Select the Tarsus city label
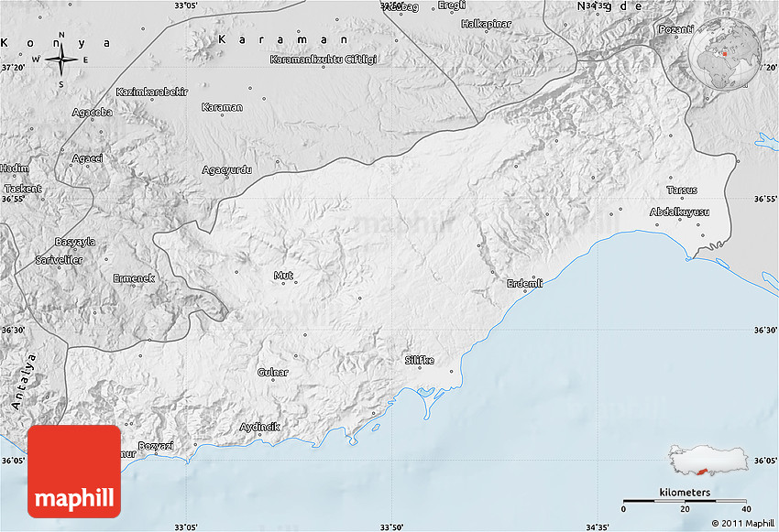The height and width of the screenshot is (532, 779). (682, 190)
